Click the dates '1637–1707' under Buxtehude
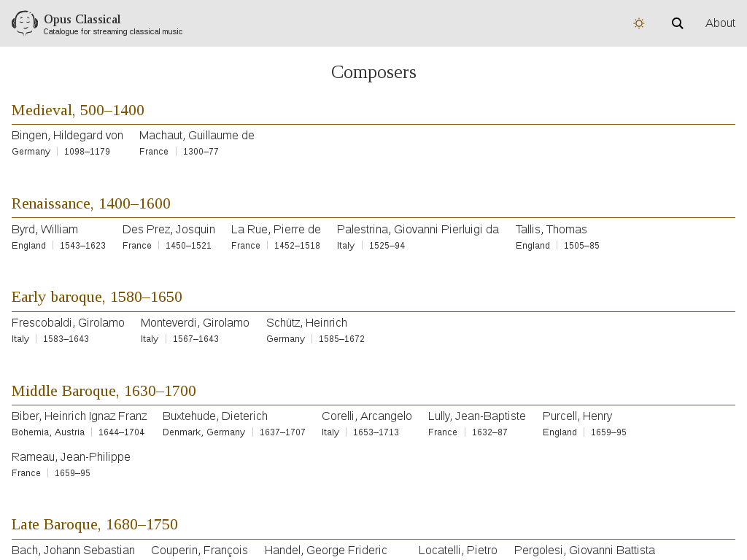747x560 pixels. click(x=282, y=432)
